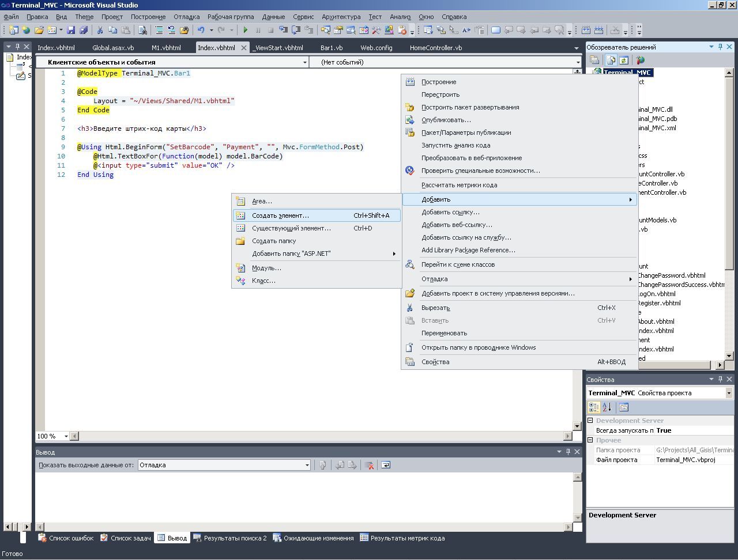
Task: Start debugging with the green play icon
Action: [x=246, y=30]
